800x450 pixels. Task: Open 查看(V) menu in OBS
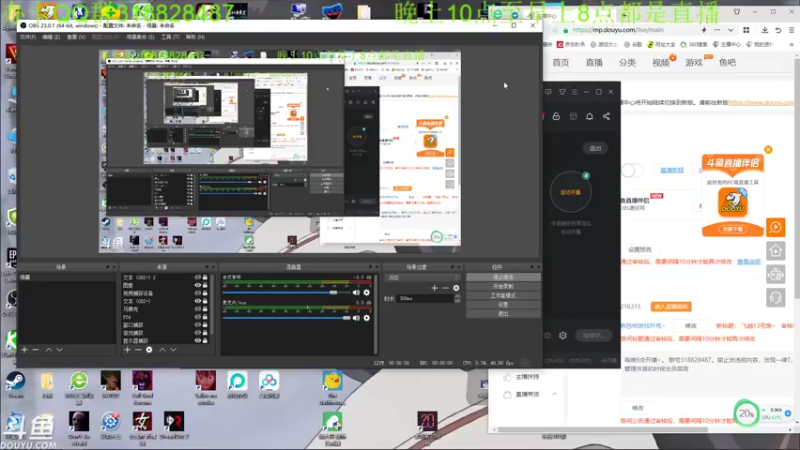(x=76, y=37)
